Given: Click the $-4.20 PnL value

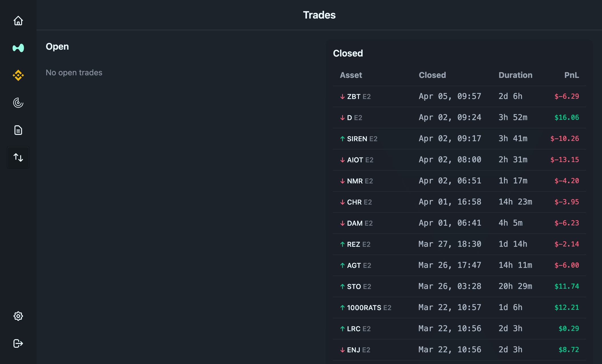Looking at the screenshot, I should [x=567, y=181].
